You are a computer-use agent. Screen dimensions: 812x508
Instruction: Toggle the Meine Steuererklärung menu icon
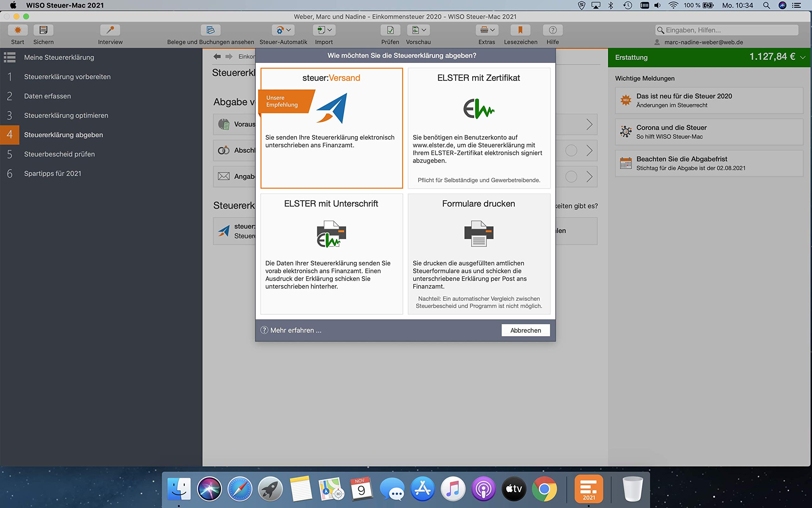tap(10, 57)
